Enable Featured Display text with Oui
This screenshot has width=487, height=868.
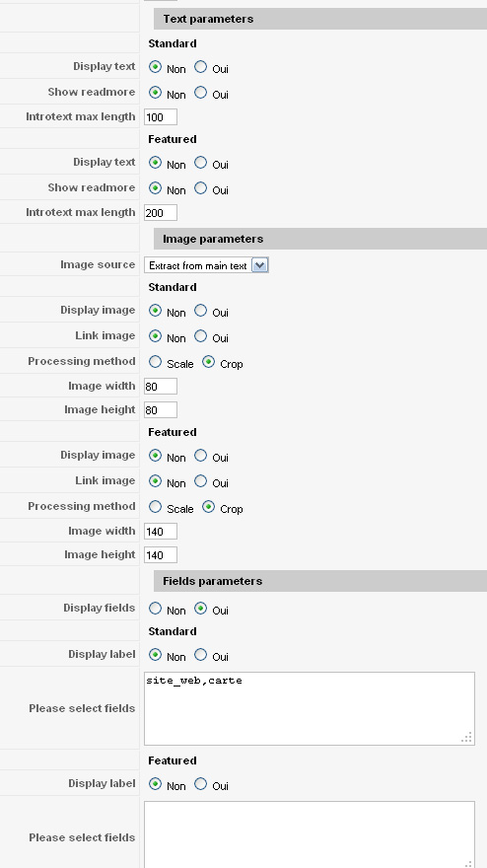(200, 163)
